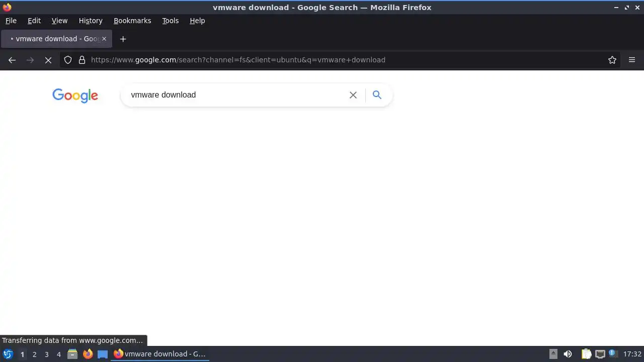The image size is (644, 362).
Task: Open the File menu
Action: 11,21
